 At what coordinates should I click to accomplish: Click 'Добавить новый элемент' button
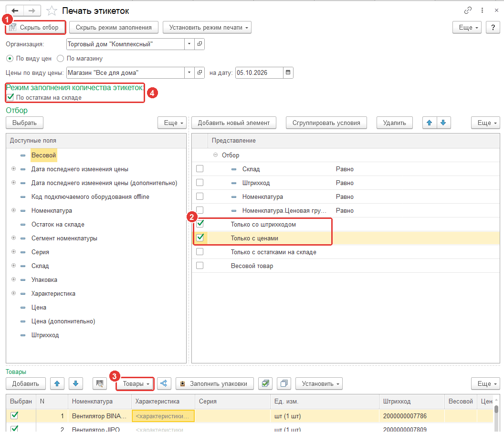tap(234, 123)
